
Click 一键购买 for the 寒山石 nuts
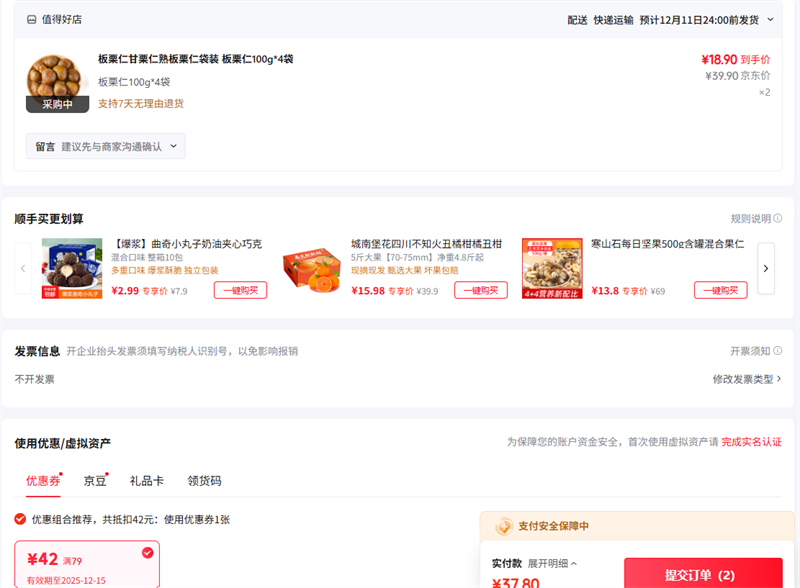(x=721, y=290)
